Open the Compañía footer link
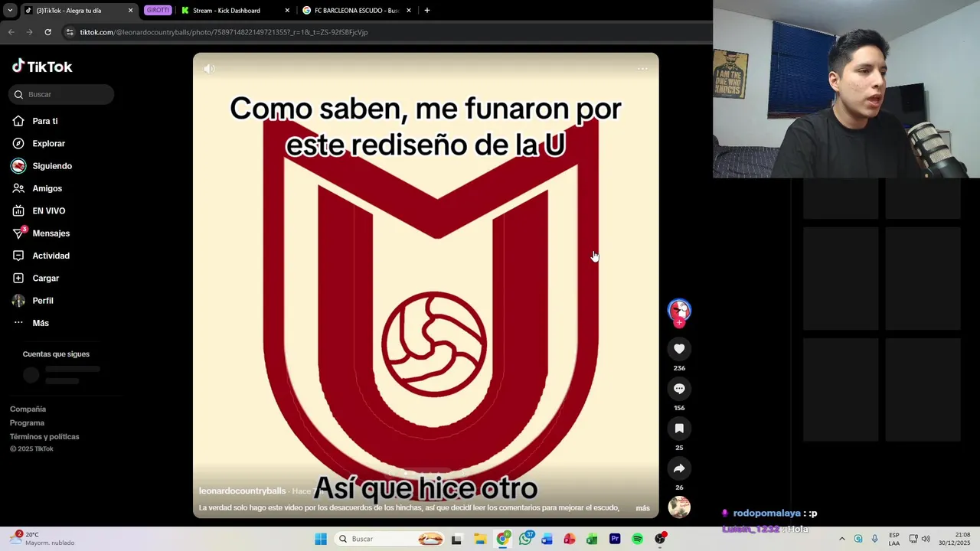The width and height of the screenshot is (980, 551). (x=28, y=409)
